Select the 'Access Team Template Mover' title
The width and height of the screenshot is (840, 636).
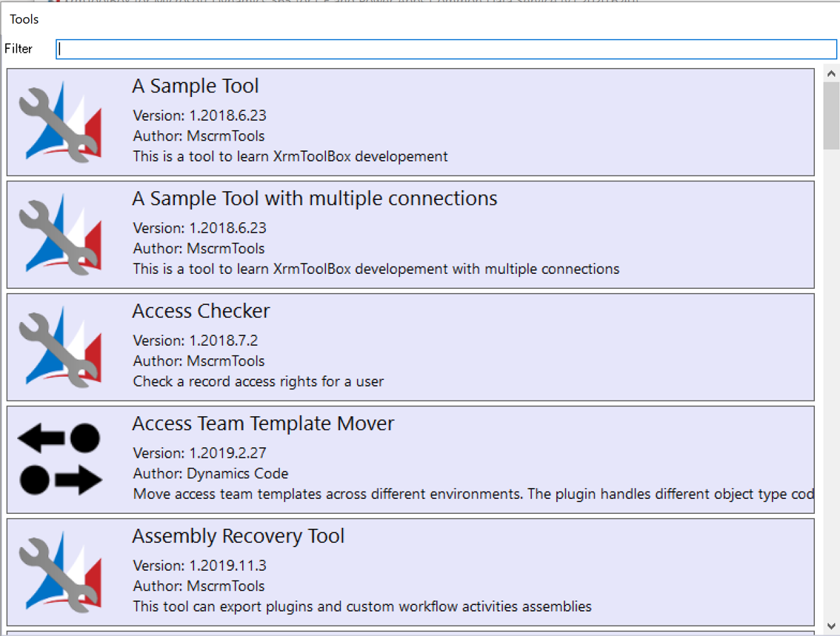(263, 424)
